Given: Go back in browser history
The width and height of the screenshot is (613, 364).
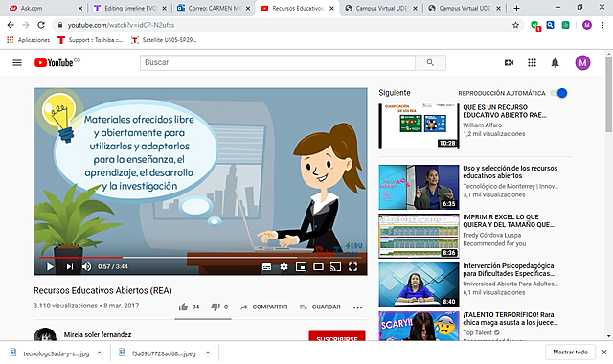Looking at the screenshot, I should click(11, 25).
